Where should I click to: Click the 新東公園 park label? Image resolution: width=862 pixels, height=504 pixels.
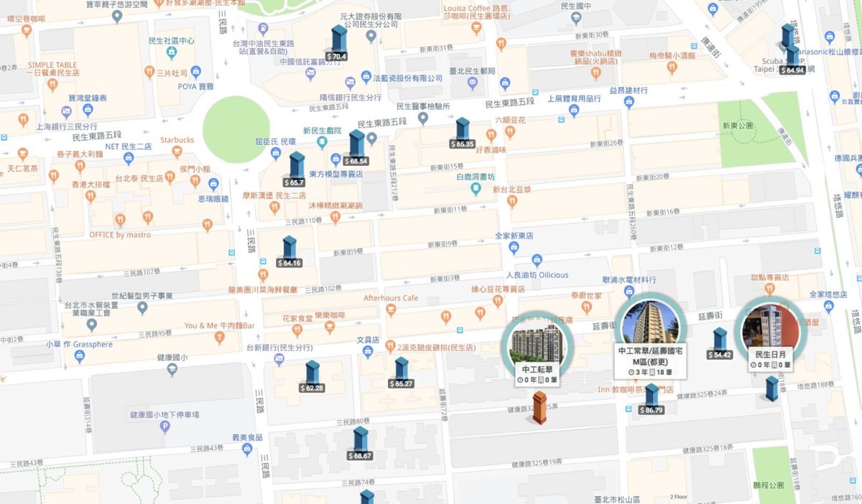pyautogui.click(x=738, y=125)
